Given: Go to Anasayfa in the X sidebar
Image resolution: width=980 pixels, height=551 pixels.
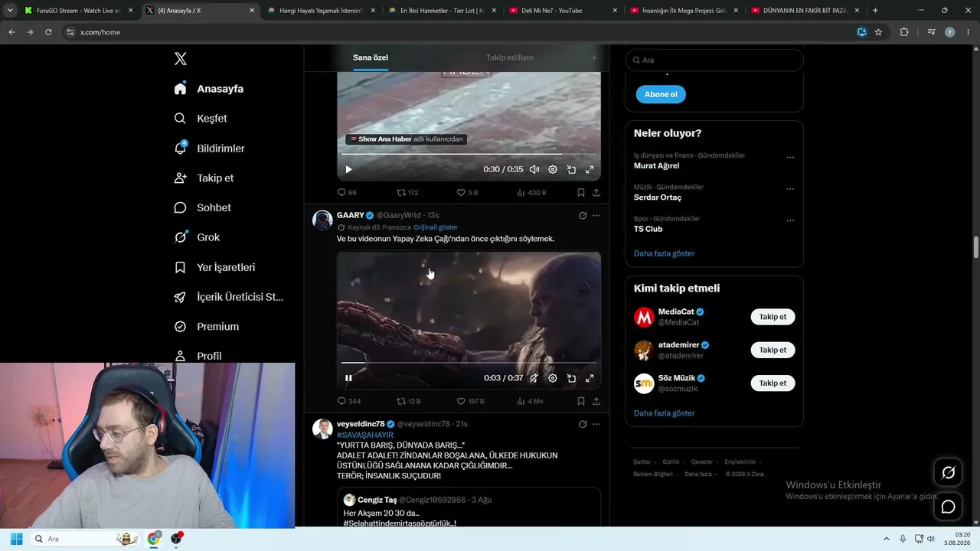Looking at the screenshot, I should [x=209, y=89].
